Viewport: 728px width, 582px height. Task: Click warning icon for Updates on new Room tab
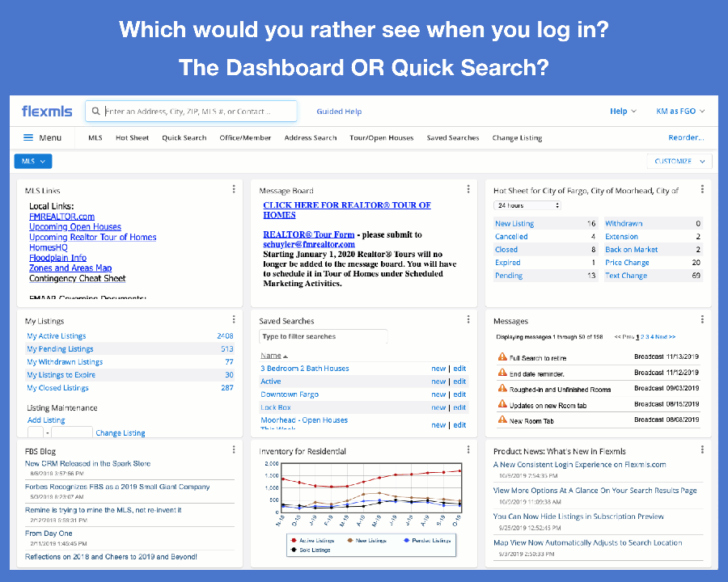pos(502,404)
